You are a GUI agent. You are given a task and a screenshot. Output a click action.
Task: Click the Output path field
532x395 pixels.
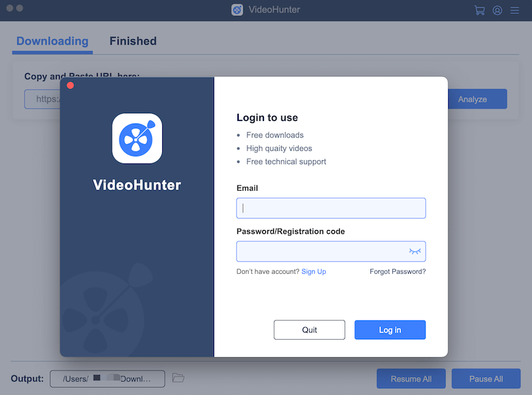tap(108, 379)
